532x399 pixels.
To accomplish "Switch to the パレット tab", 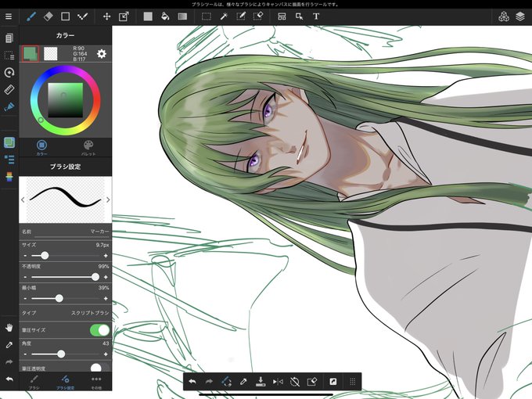I will pyautogui.click(x=88, y=148).
